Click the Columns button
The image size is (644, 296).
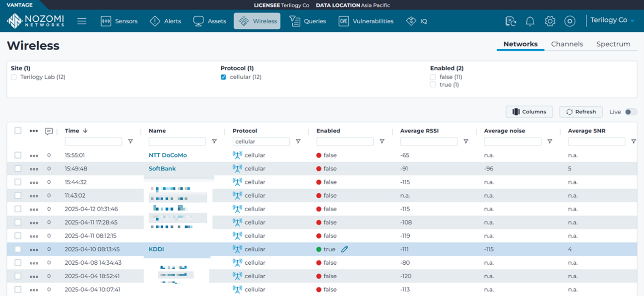point(529,112)
